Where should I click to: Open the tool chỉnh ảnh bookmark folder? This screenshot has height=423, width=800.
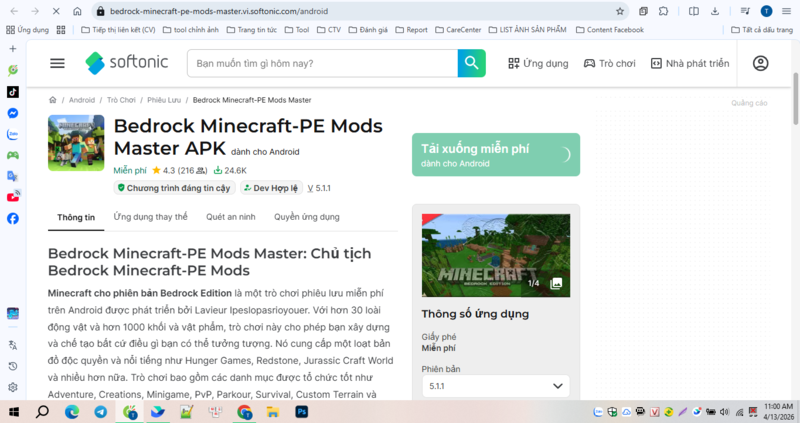pyautogui.click(x=191, y=30)
